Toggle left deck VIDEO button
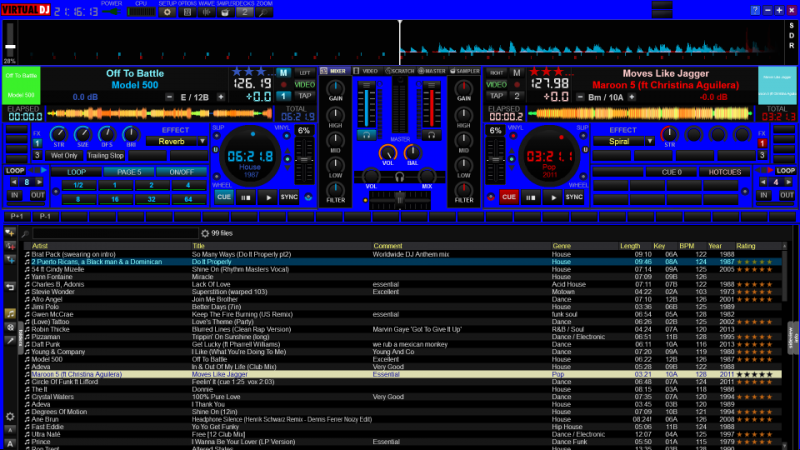The height and width of the screenshot is (450, 800). [305, 85]
